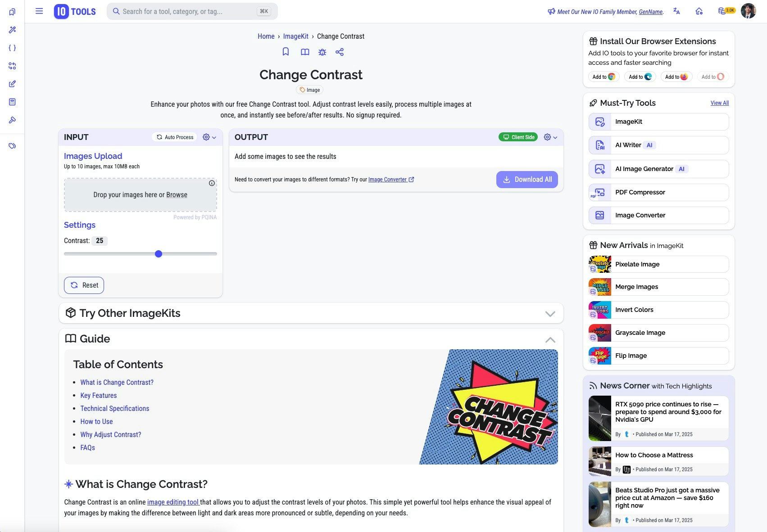Open the Flip Image new arrival
The height and width of the screenshot is (532, 767).
(658, 356)
